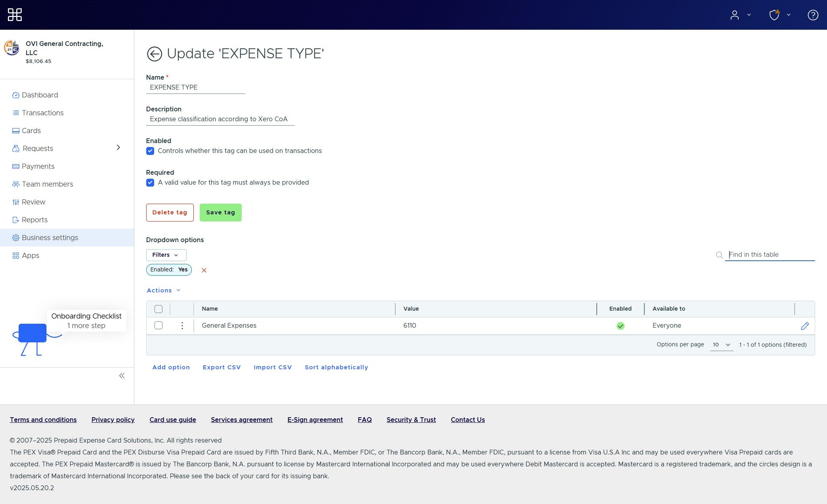Open the help question mark icon
Image resolution: width=827 pixels, height=504 pixels.
pos(813,15)
